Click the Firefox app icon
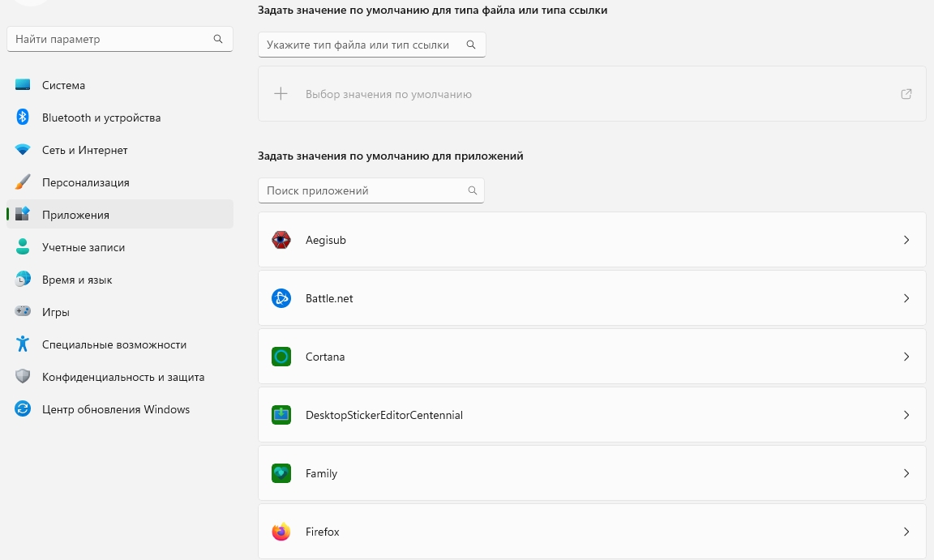The width and height of the screenshot is (934, 560). pyautogui.click(x=281, y=532)
